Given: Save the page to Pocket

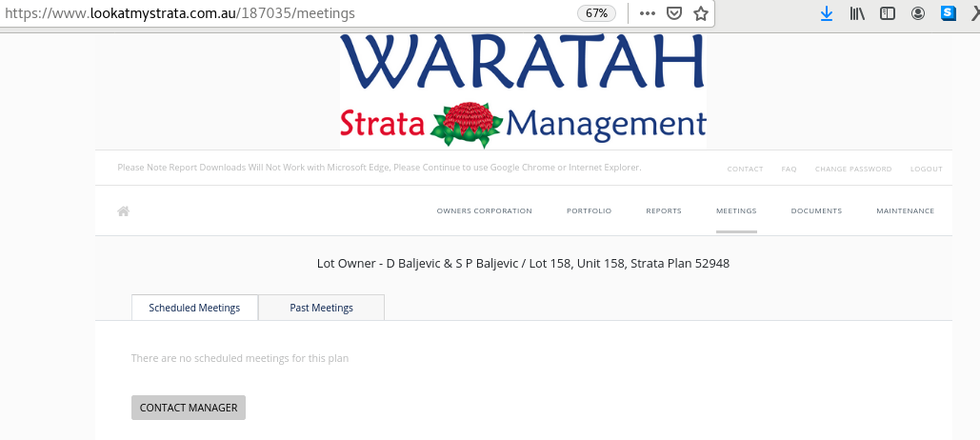Looking at the screenshot, I should pyautogui.click(x=673, y=13).
